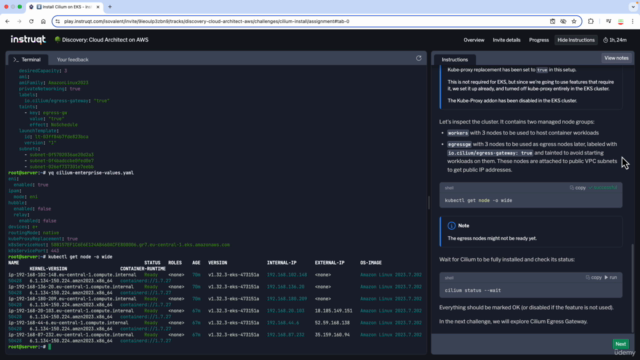Copy the cilium status --wait command

point(594,278)
